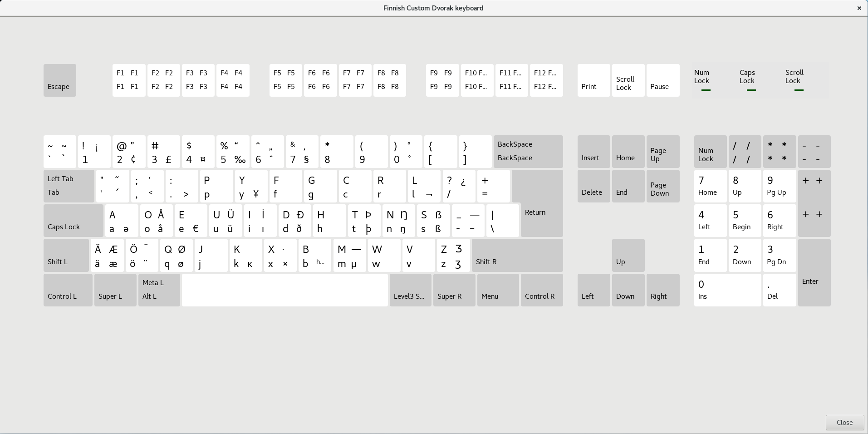Click the M µ letter key
Screen dimensions: 868x434
[x=350, y=255]
